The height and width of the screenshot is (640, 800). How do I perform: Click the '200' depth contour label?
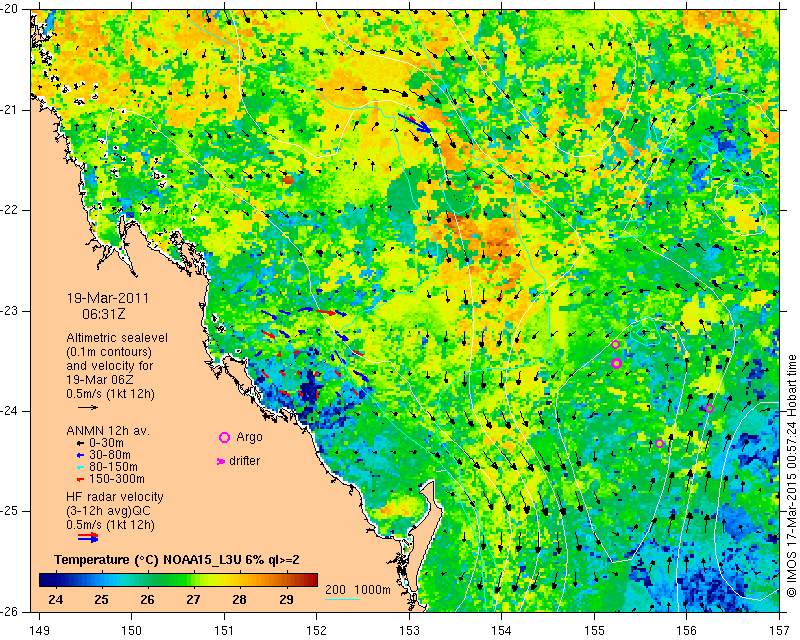click(335, 590)
